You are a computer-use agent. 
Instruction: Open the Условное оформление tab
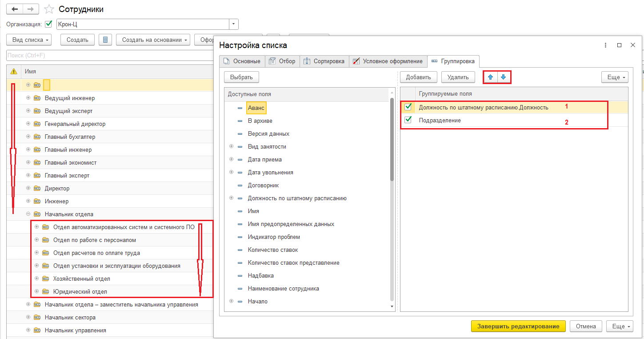pos(388,61)
